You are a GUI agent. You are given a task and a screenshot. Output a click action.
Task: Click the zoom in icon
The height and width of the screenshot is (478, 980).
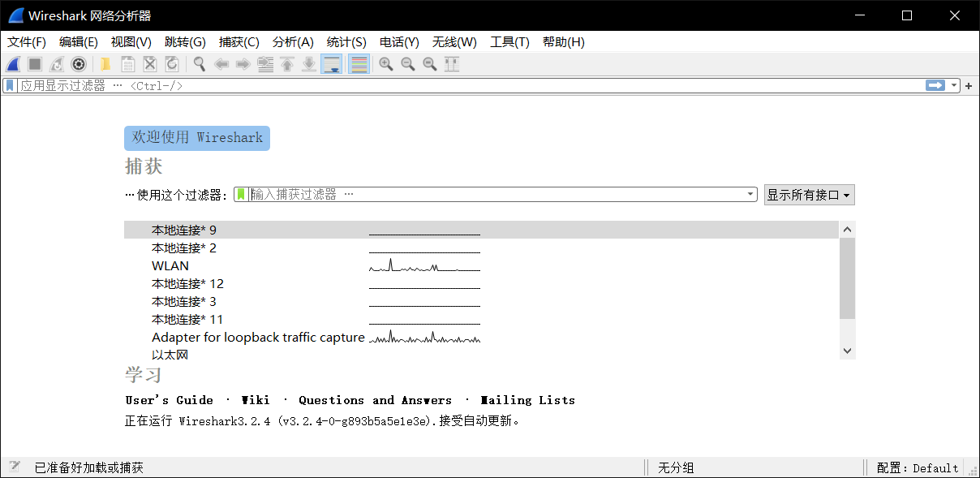pos(386,64)
